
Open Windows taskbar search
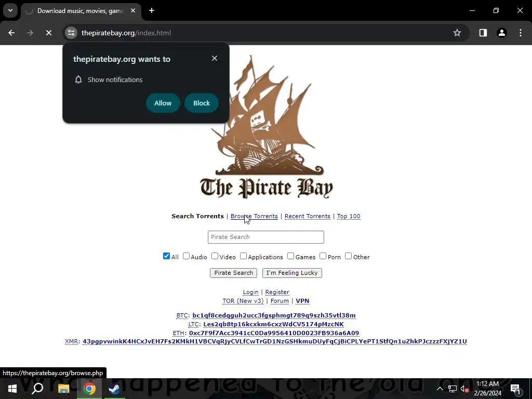tap(37, 389)
